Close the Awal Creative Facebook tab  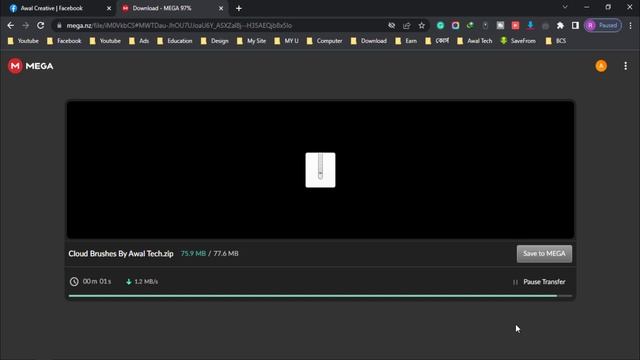109,8
